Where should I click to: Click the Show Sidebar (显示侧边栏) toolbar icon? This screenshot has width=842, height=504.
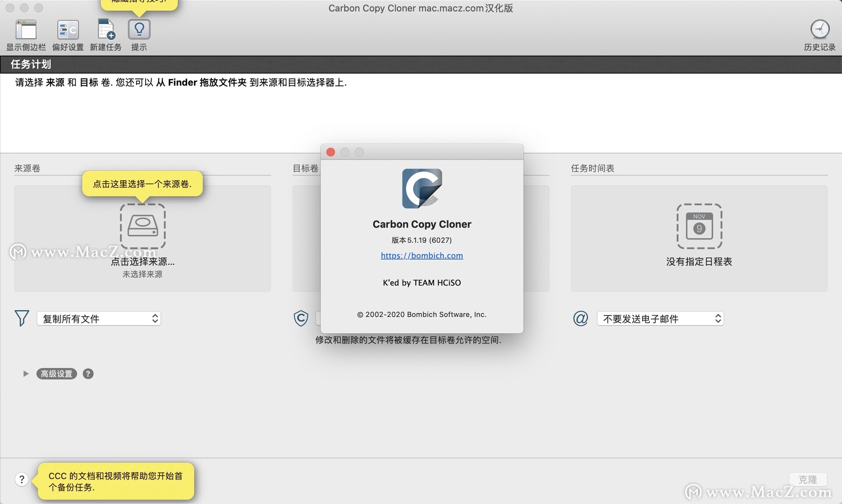[26, 30]
